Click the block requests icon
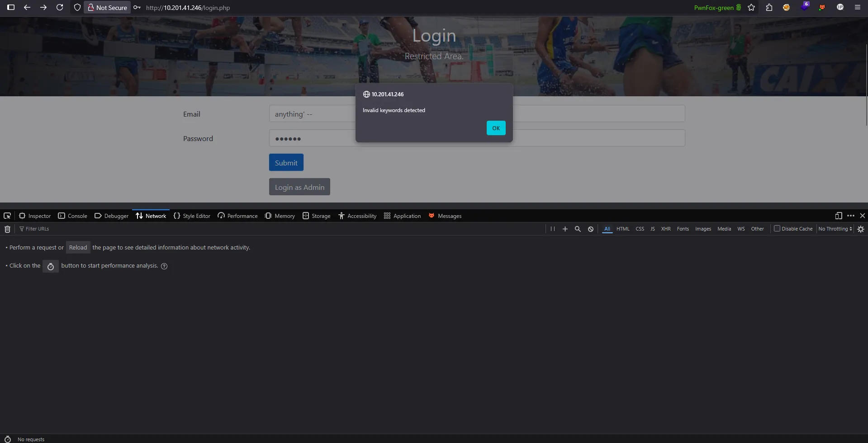 [590, 229]
